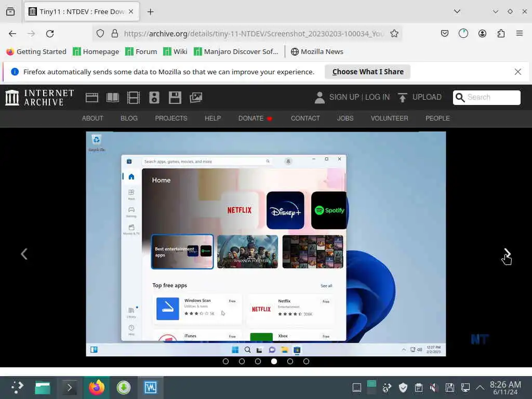Select the fourth filled carousel dot
The image size is (532, 399).
[x=274, y=362]
